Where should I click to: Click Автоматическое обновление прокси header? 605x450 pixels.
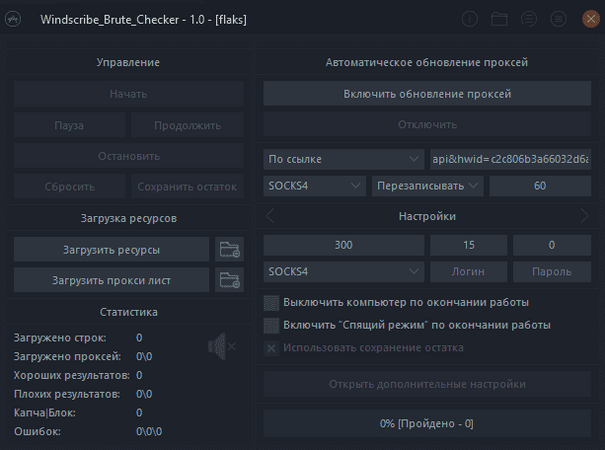pos(427,63)
